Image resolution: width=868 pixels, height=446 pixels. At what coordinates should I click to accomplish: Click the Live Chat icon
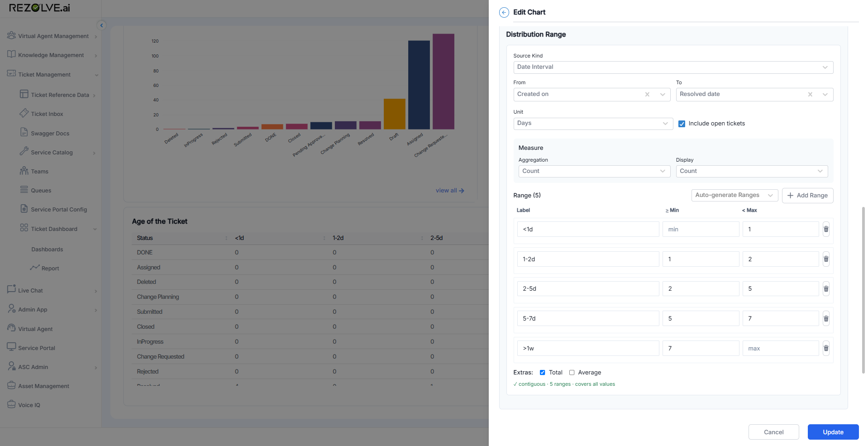click(x=11, y=289)
